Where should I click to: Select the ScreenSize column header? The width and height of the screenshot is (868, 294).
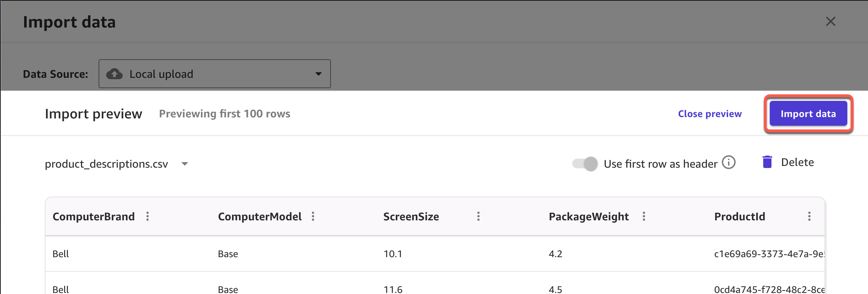(411, 217)
